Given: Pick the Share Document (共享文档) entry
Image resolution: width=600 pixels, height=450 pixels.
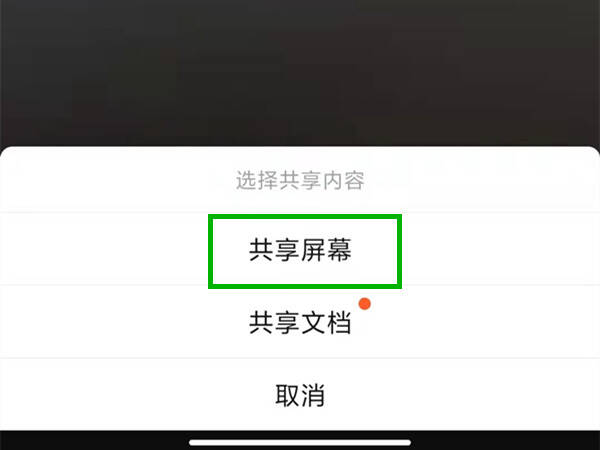Looking at the screenshot, I should click(300, 322).
